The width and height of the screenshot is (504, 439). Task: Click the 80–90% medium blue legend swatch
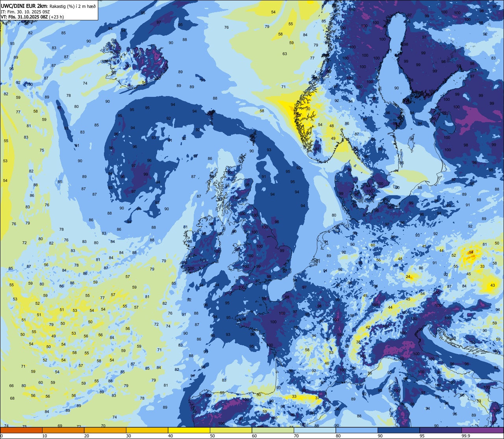point(357,430)
